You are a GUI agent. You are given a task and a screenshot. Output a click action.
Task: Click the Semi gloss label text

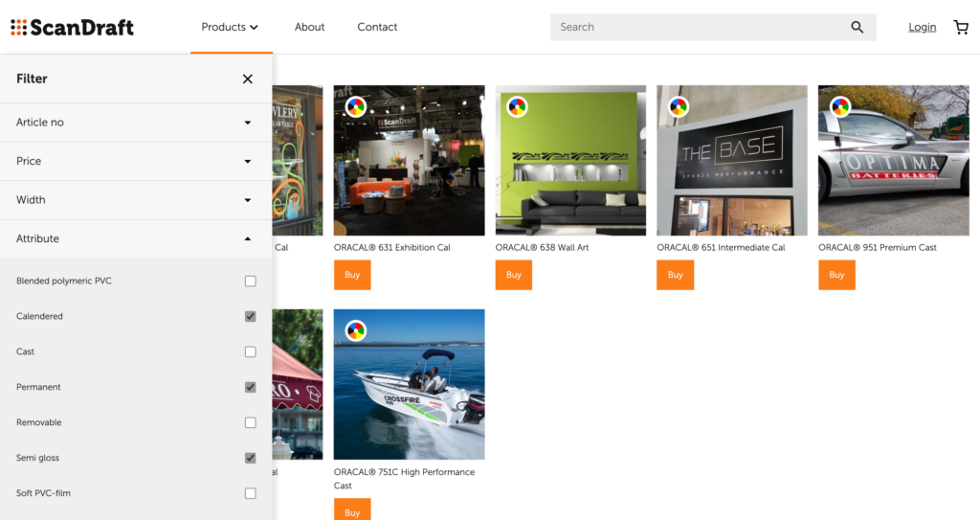click(x=37, y=458)
